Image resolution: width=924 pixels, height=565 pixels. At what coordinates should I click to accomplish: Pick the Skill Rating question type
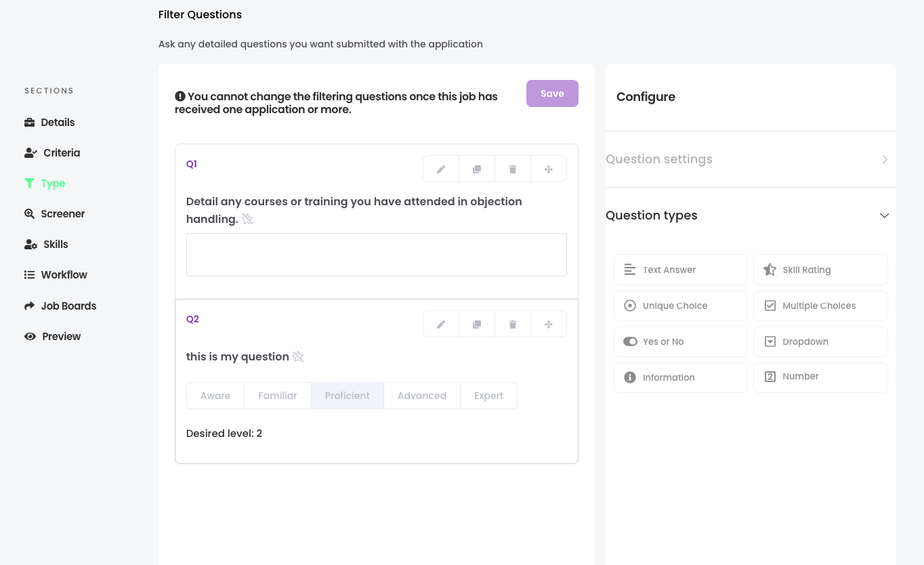click(x=820, y=270)
